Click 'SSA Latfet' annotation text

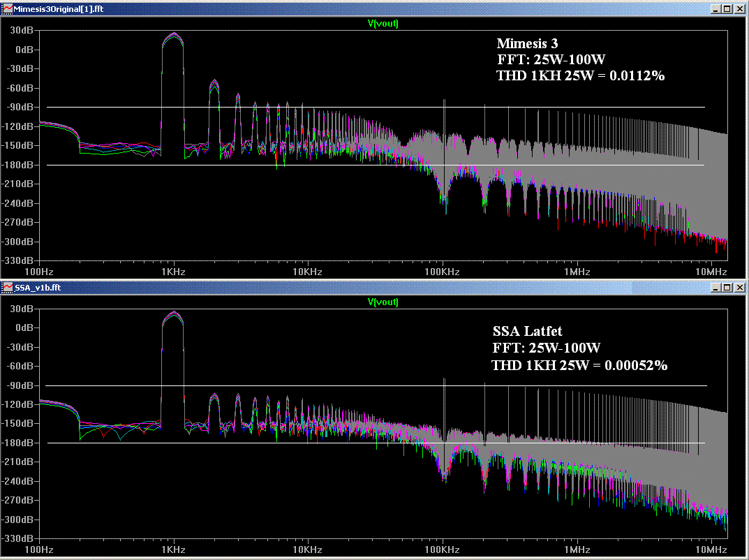(527, 331)
